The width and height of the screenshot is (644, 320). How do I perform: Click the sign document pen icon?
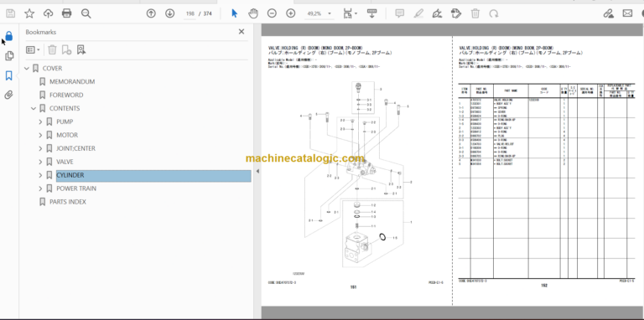(x=438, y=13)
